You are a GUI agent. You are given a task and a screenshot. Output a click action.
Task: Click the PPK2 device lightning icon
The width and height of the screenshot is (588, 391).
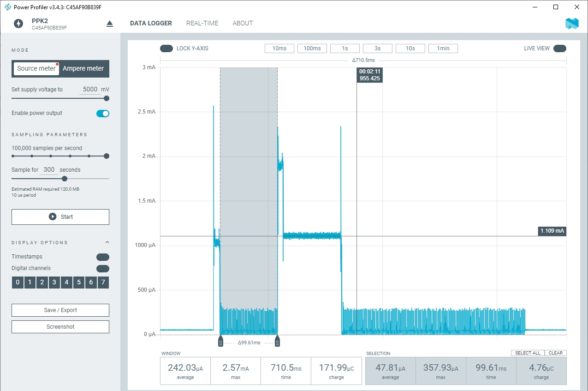click(x=18, y=24)
